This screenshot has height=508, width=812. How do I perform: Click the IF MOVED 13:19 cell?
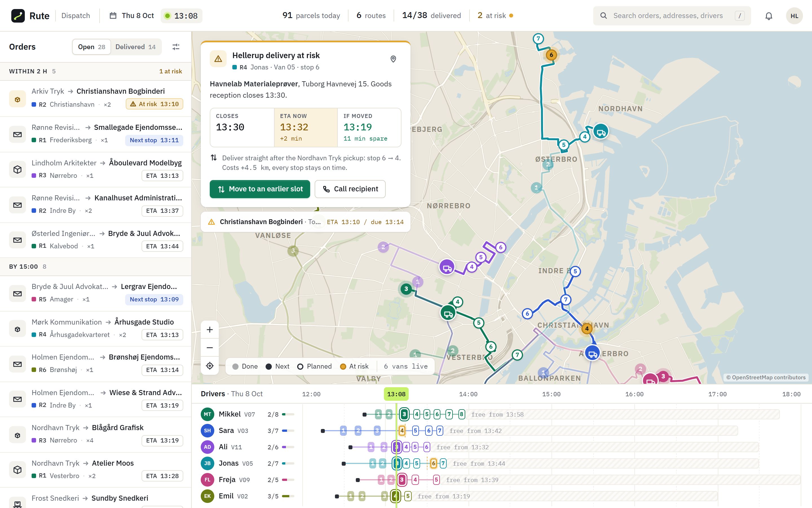click(x=369, y=127)
